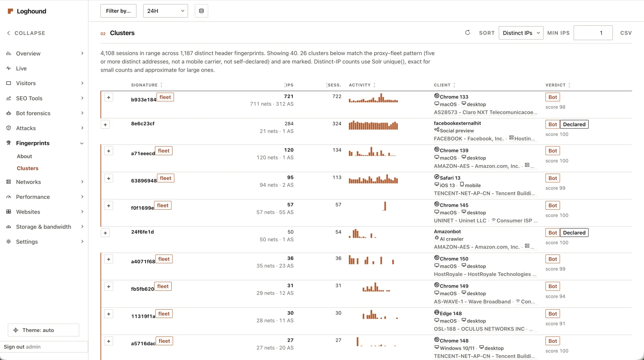Open the 24H time range dropdown
The height and width of the screenshot is (360, 644).
[x=165, y=11]
